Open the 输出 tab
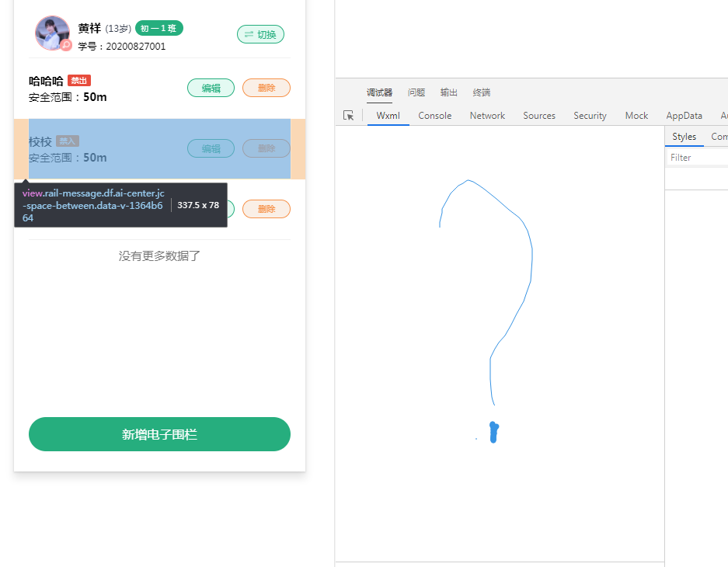The image size is (728, 567). (x=449, y=92)
